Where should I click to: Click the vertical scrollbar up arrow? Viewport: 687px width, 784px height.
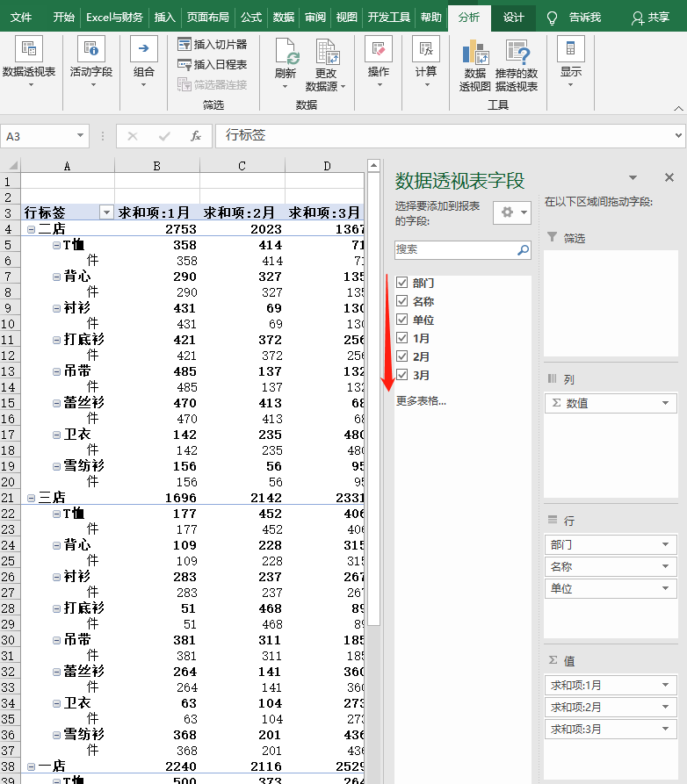[373, 166]
